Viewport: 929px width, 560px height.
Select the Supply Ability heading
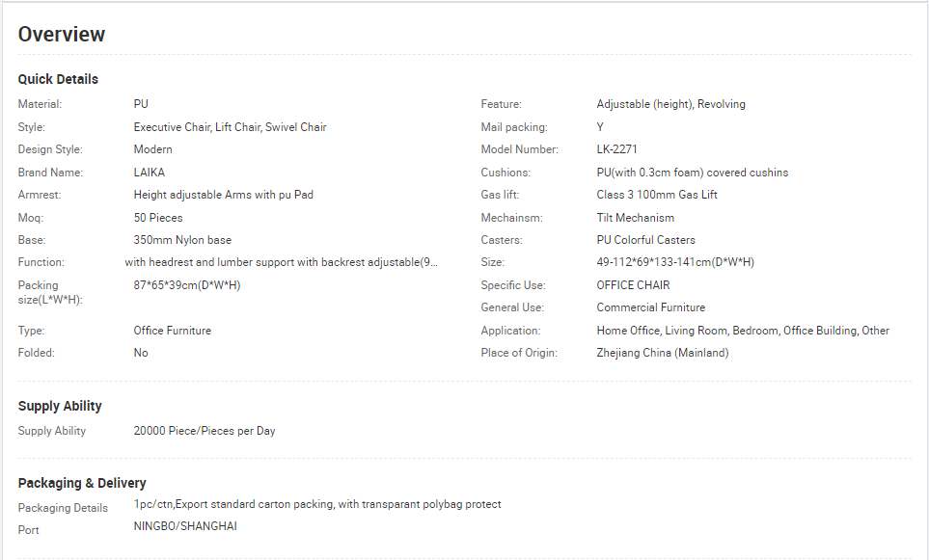pos(60,406)
